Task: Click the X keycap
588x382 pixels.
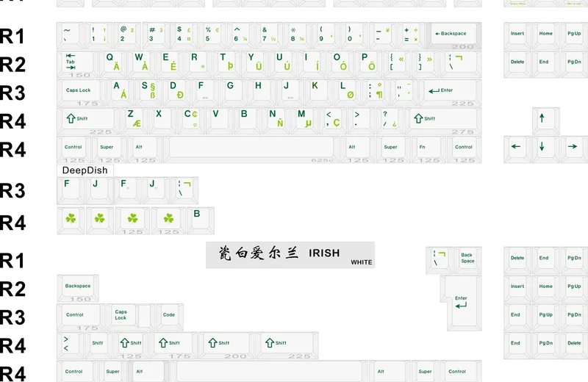Action: (x=162, y=121)
